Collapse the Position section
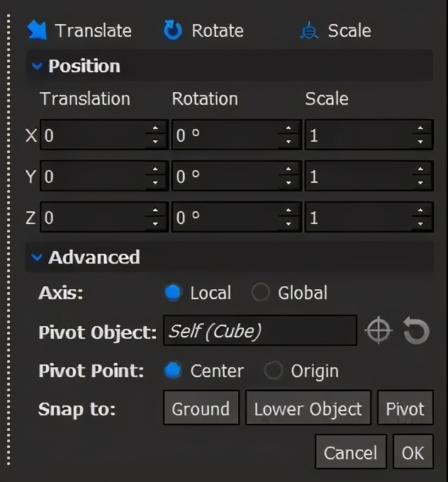The width and height of the screenshot is (448, 482). tap(37, 67)
